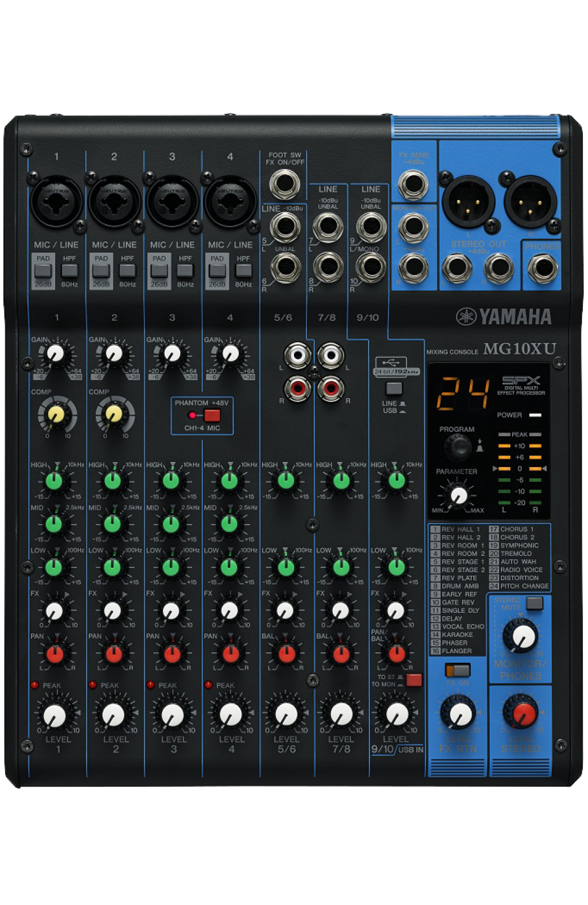The height and width of the screenshot is (905, 588).
Task: Click the channel 2 red PAN knob
Action: [113, 654]
